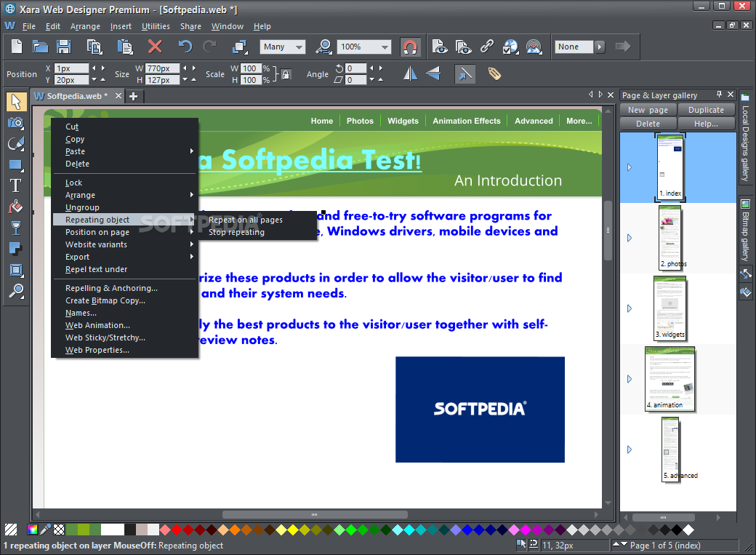Toggle the scale line widths arrow button
Image resolution: width=756 pixels, height=555 pixels.
click(465, 74)
